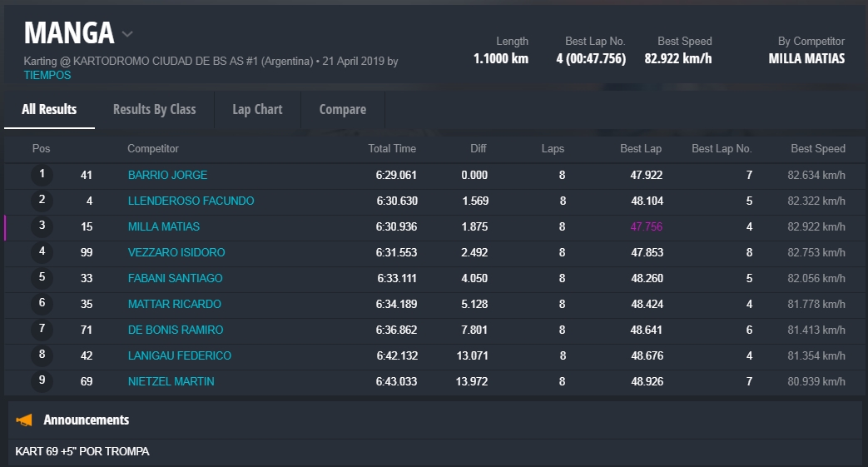Image resolution: width=868 pixels, height=467 pixels.
Task: Open DE BONIS RAMIRO link
Action: 175,330
